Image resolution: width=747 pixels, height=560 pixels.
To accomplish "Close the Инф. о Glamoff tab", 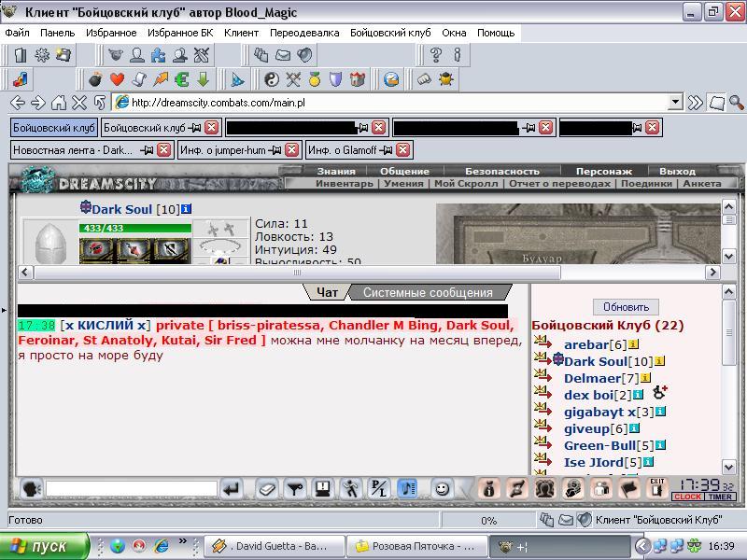I will (403, 150).
